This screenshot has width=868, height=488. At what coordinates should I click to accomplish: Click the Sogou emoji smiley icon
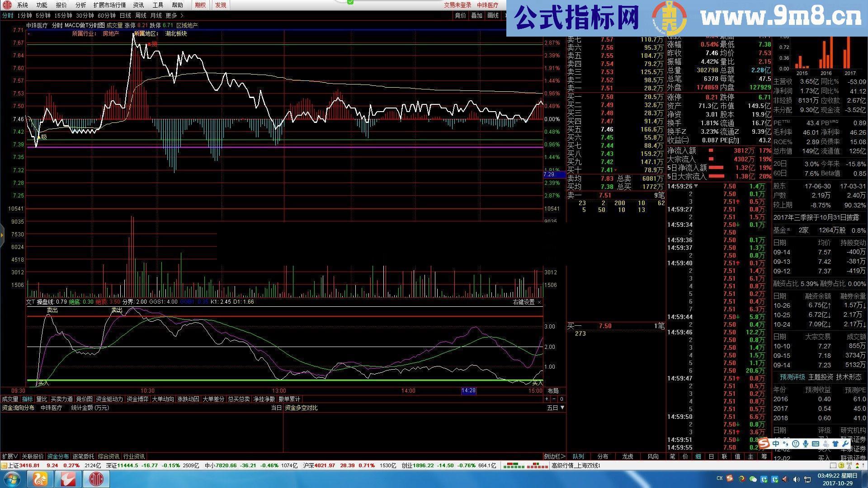pos(795,444)
